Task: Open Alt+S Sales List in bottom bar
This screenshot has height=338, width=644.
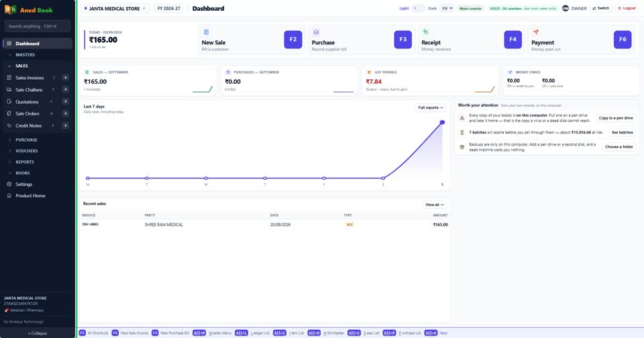Action: pos(364,333)
